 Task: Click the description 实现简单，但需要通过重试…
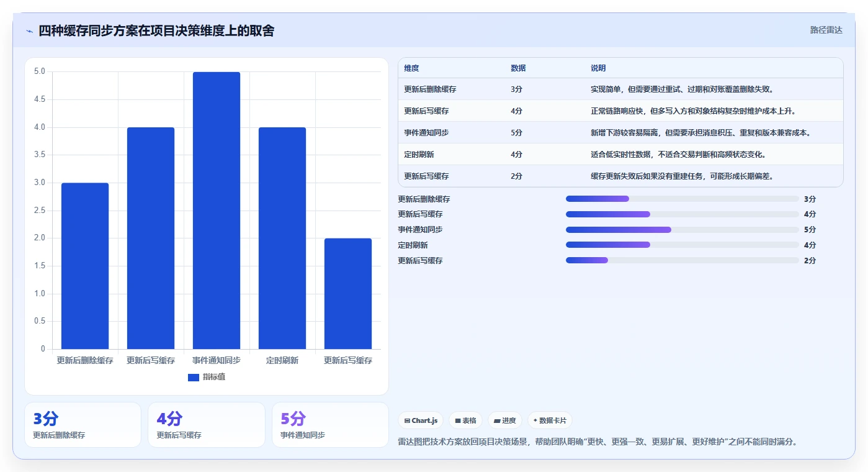(682, 89)
